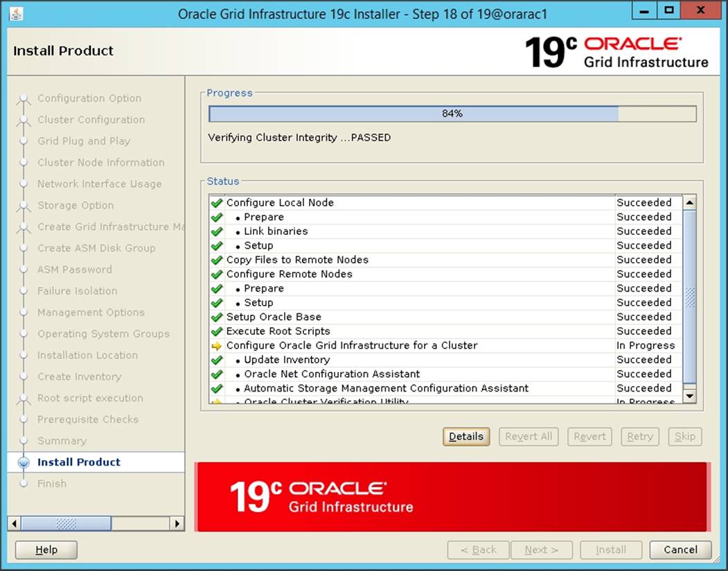Click the green check beside Configure Local Node

pyautogui.click(x=215, y=202)
